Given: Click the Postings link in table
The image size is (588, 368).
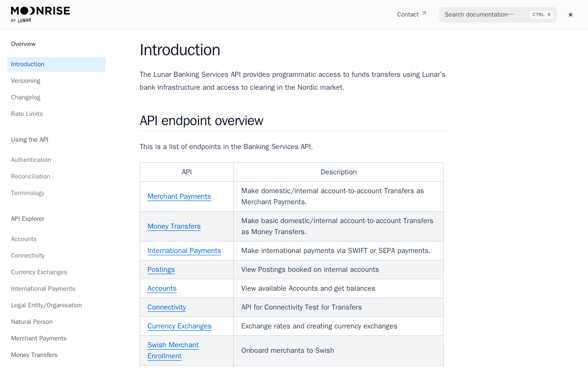Looking at the screenshot, I should point(161,270).
